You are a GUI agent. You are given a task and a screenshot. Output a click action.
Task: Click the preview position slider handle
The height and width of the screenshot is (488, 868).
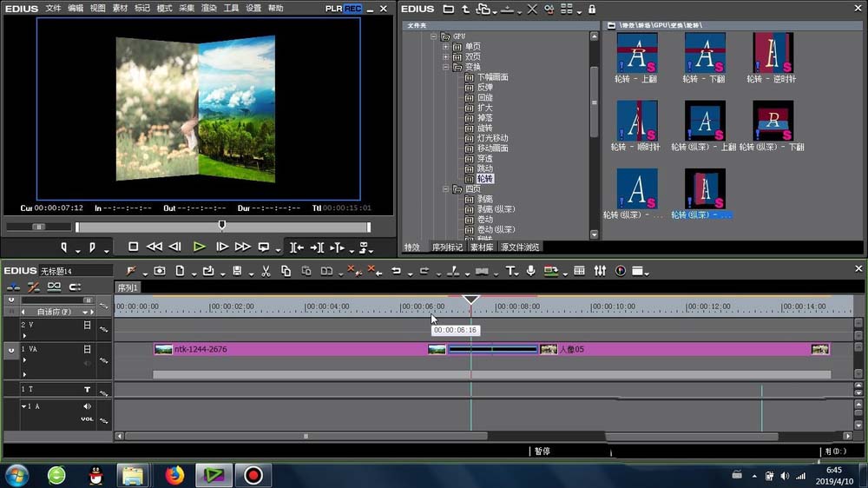(x=221, y=226)
